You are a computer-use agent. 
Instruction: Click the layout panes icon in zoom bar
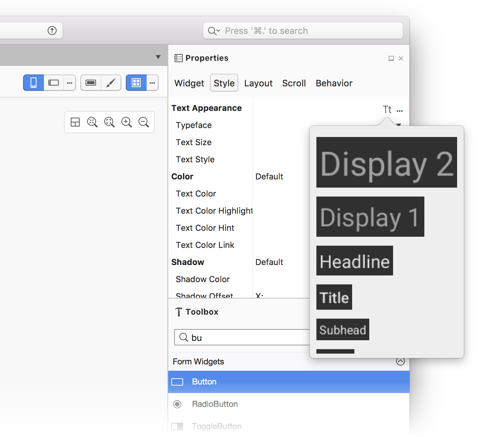pyautogui.click(x=75, y=122)
